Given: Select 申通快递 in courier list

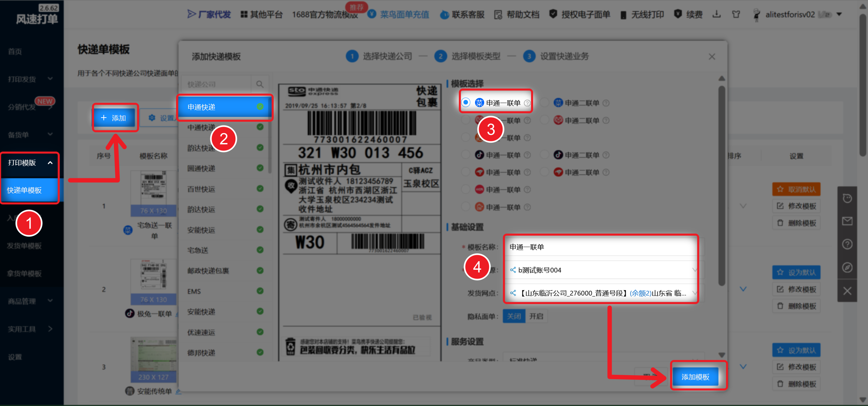Looking at the screenshot, I should [x=224, y=107].
